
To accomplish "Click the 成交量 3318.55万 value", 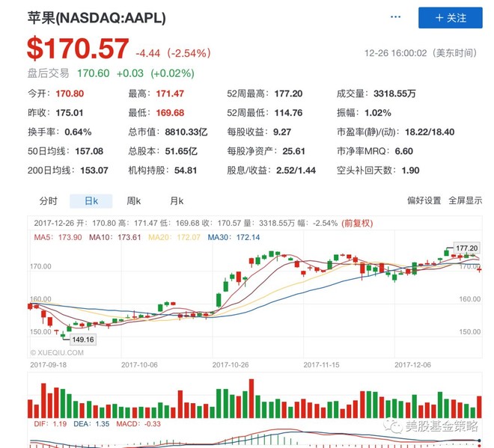I will (x=394, y=93).
